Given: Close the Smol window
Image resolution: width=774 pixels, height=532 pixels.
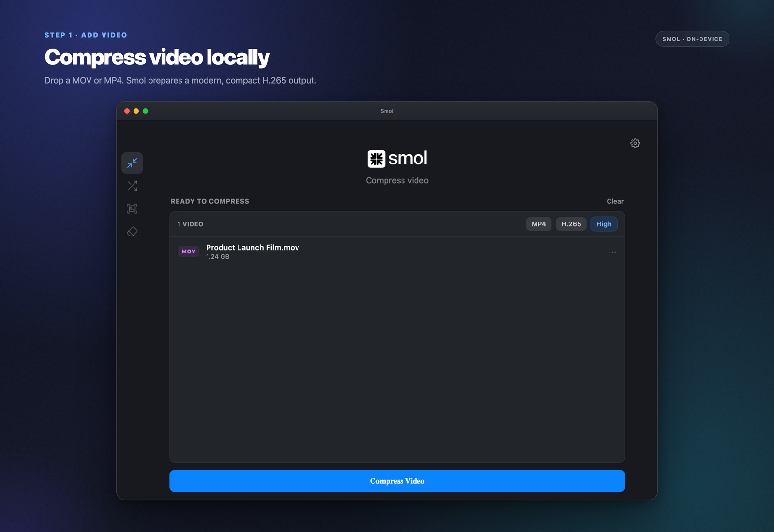Looking at the screenshot, I should (127, 111).
